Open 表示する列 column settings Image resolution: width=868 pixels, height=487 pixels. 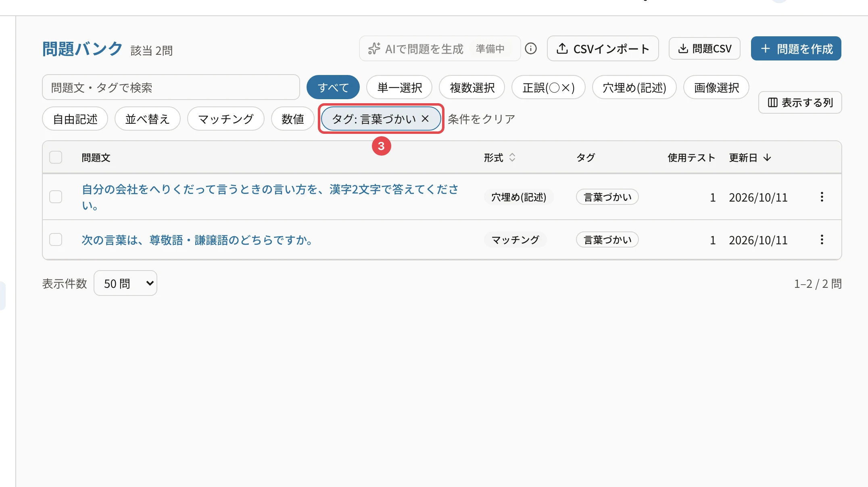coord(800,102)
